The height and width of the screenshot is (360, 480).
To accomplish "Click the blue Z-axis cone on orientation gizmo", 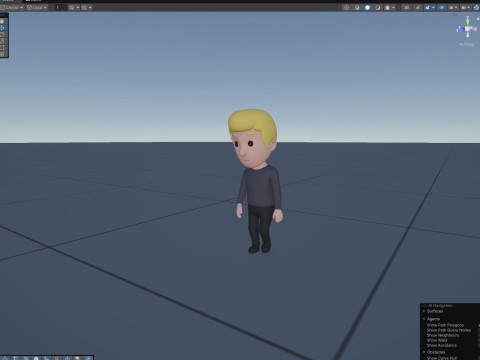I will pyautogui.click(x=461, y=30).
